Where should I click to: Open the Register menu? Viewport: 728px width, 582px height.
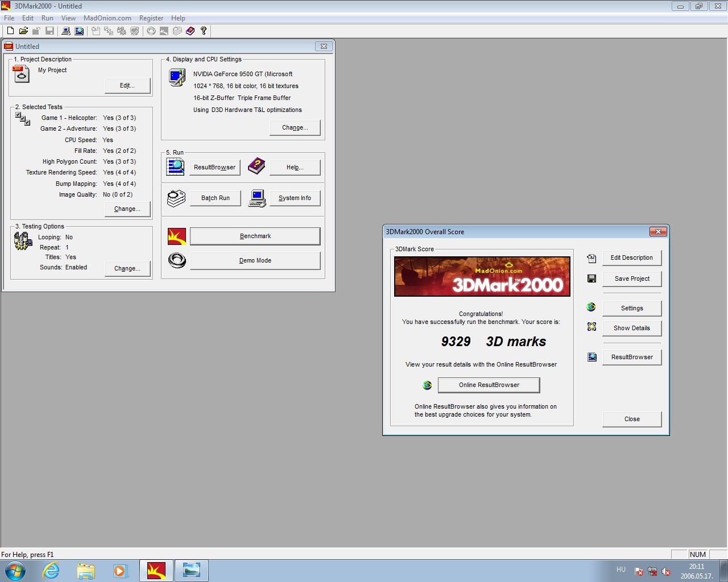point(151,18)
